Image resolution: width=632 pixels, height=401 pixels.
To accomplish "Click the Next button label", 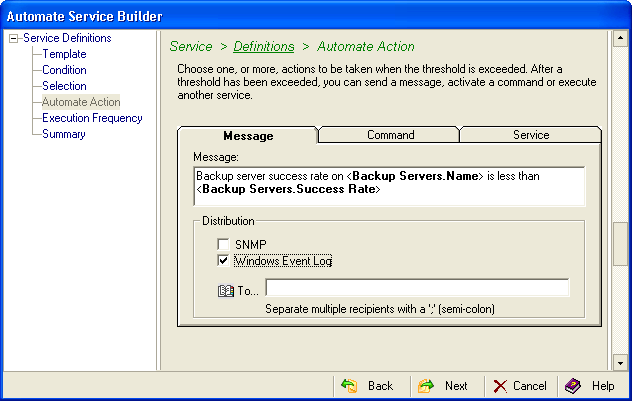I will [x=456, y=386].
